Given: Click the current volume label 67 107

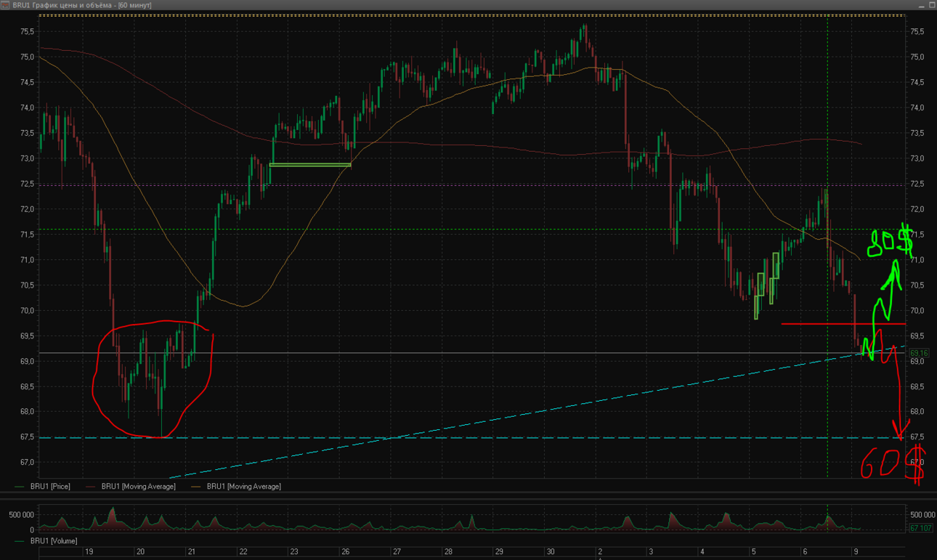Looking at the screenshot, I should (x=920, y=529).
